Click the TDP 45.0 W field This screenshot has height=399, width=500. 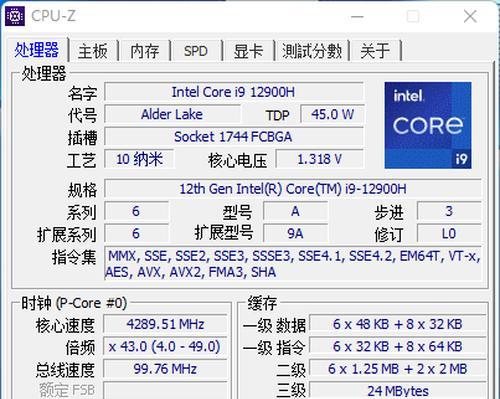click(332, 114)
